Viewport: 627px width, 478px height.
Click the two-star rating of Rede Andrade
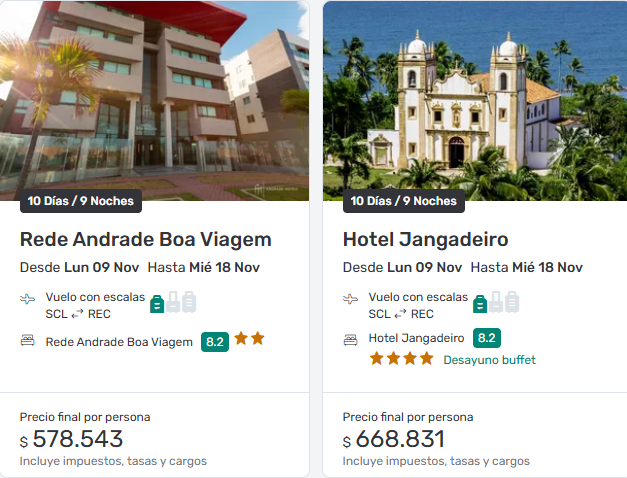pyautogui.click(x=250, y=339)
